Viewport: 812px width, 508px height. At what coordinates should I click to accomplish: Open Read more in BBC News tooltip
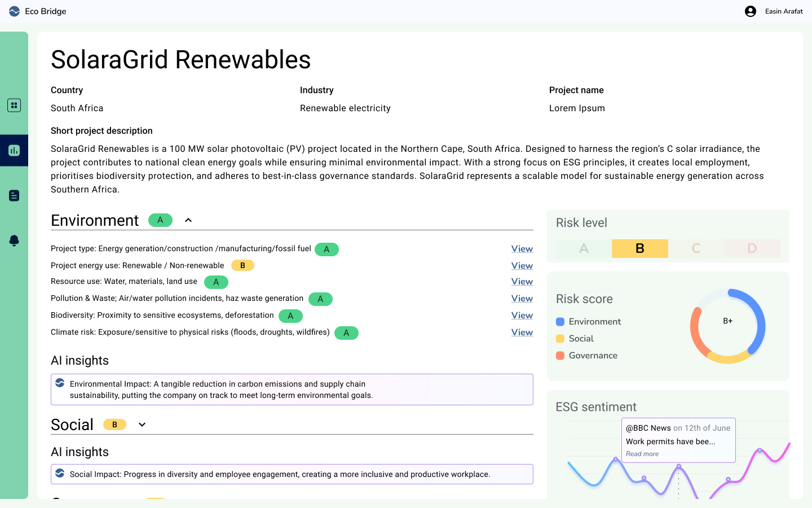(642, 454)
